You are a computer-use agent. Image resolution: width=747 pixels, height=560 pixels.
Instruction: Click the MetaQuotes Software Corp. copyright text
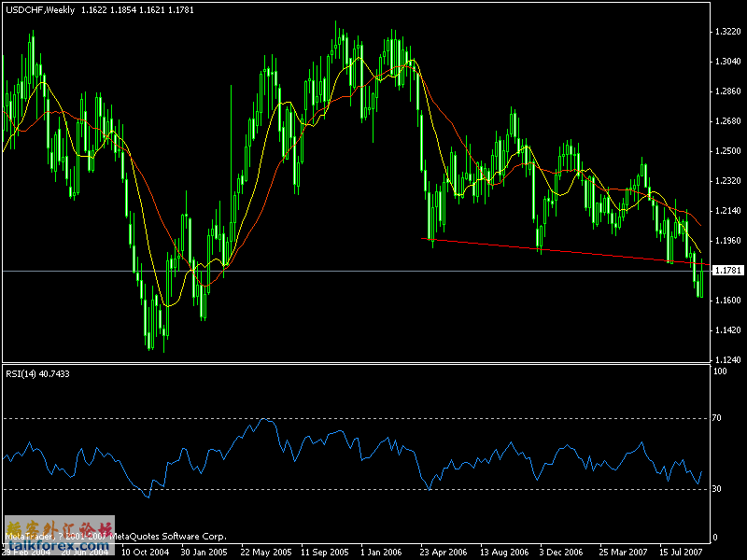168,537
